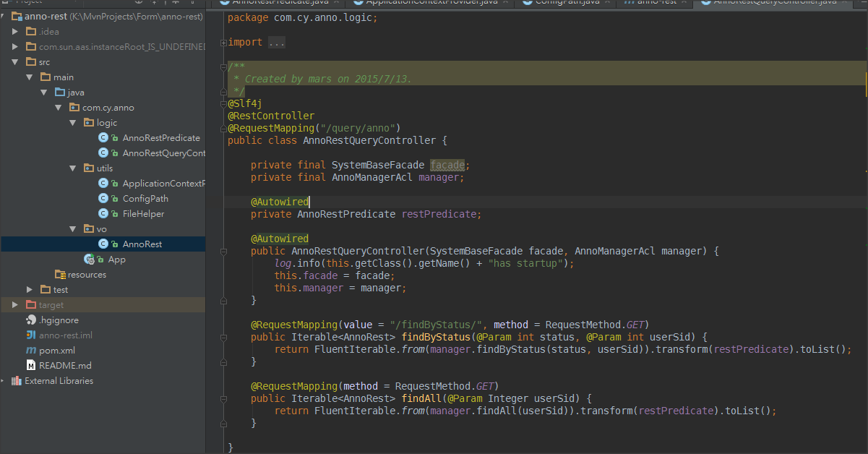Click the FileHelper class icon
Viewport: 868px width, 454px height.
click(x=103, y=213)
